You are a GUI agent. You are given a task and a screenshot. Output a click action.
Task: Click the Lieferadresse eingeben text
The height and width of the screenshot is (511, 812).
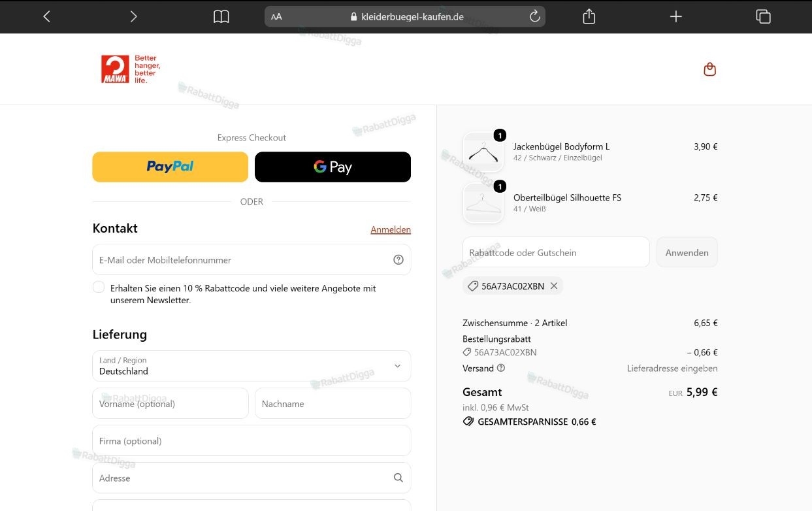coord(672,369)
